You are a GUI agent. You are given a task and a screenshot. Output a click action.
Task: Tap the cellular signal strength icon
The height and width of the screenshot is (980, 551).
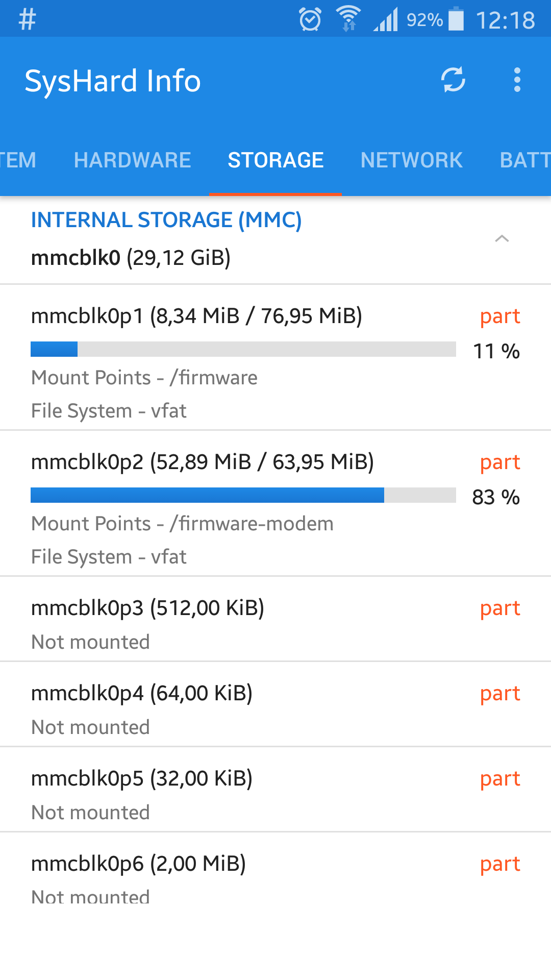point(386,20)
